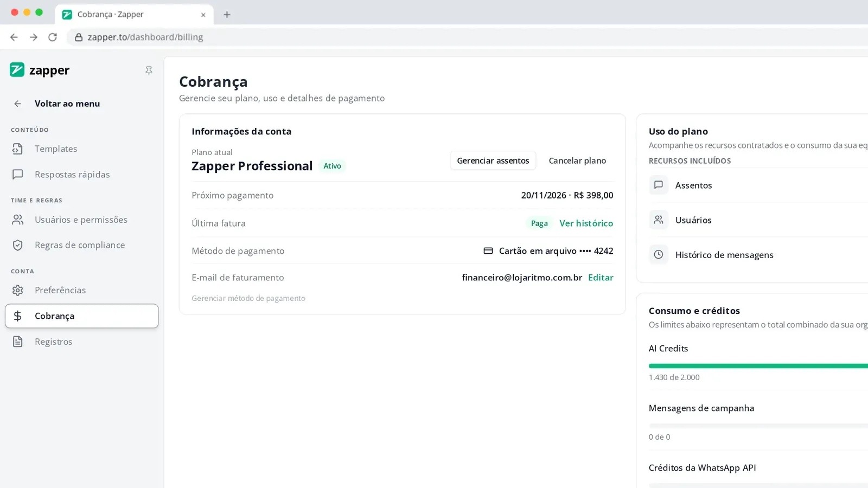Close the Cobrança · Zapper browser tab

(203, 15)
